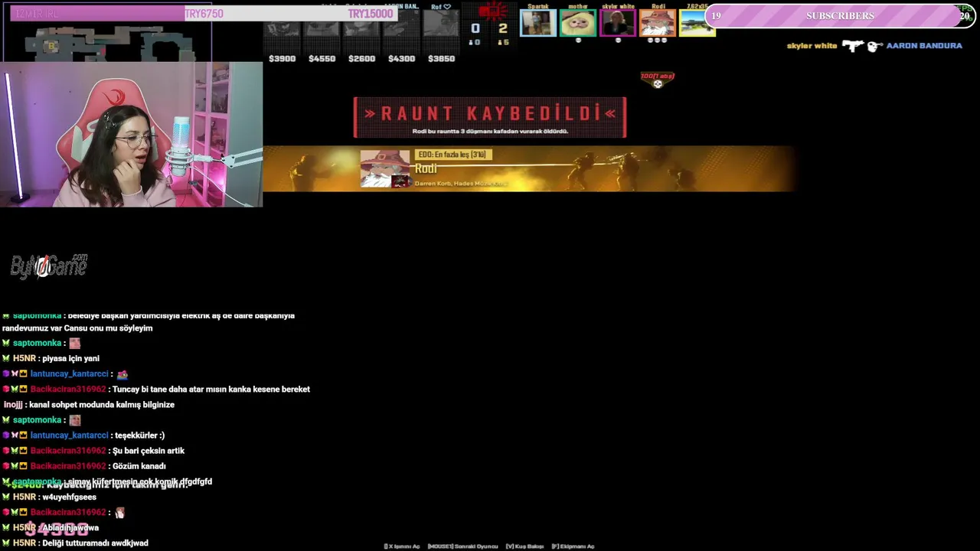Click AARON BANDURA in the kill feed
Viewport: 980px width, 551px height.
pyautogui.click(x=924, y=46)
